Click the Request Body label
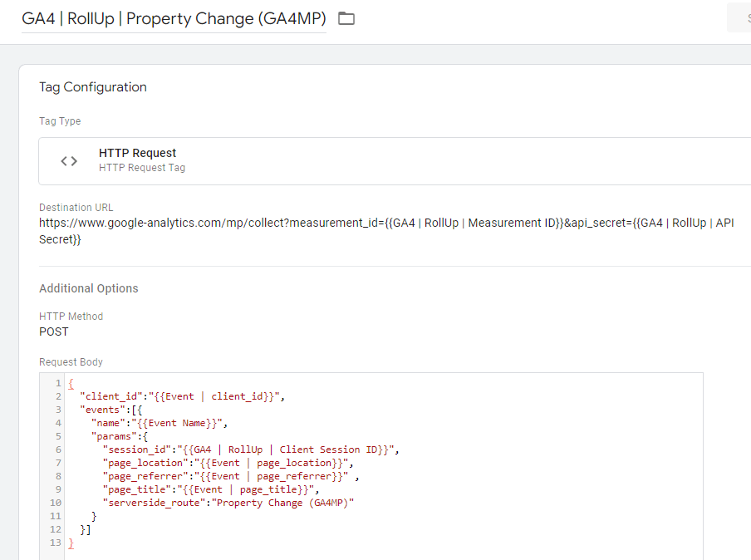 click(71, 362)
